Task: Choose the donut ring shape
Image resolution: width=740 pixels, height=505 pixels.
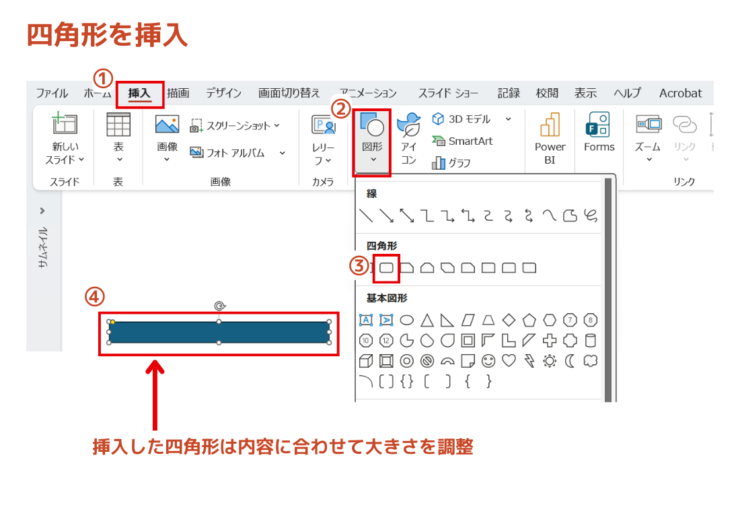Action: pyautogui.click(x=406, y=361)
